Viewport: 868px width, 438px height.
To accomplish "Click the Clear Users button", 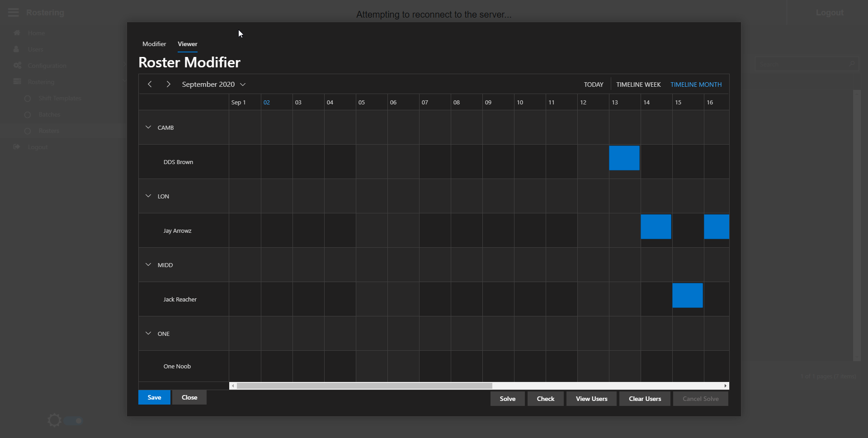I will click(x=645, y=399).
